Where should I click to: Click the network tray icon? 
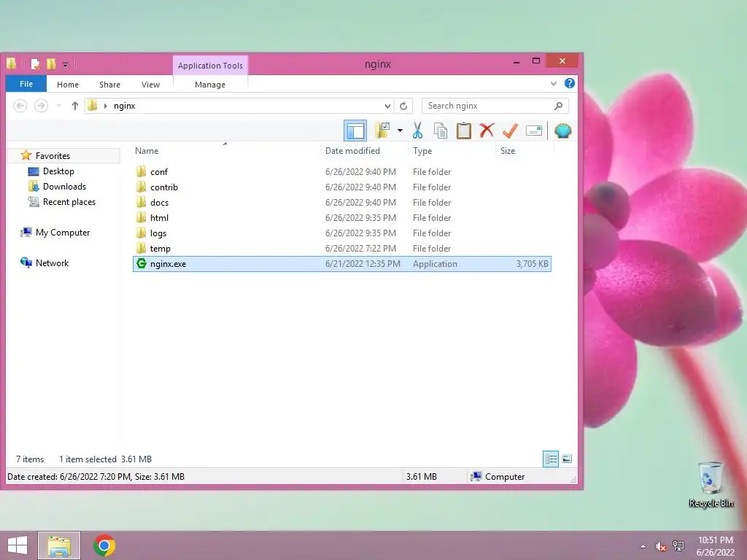tap(678, 546)
